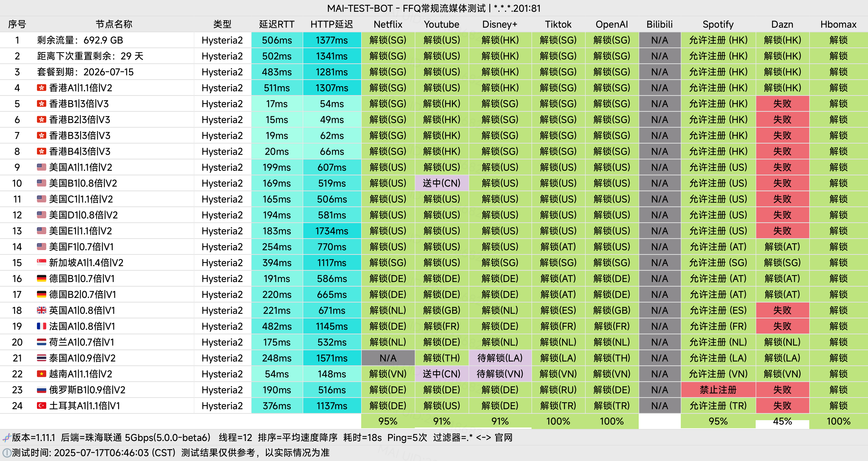868x461 pixels.
Task: Click the Hbomax column header
Action: point(838,24)
